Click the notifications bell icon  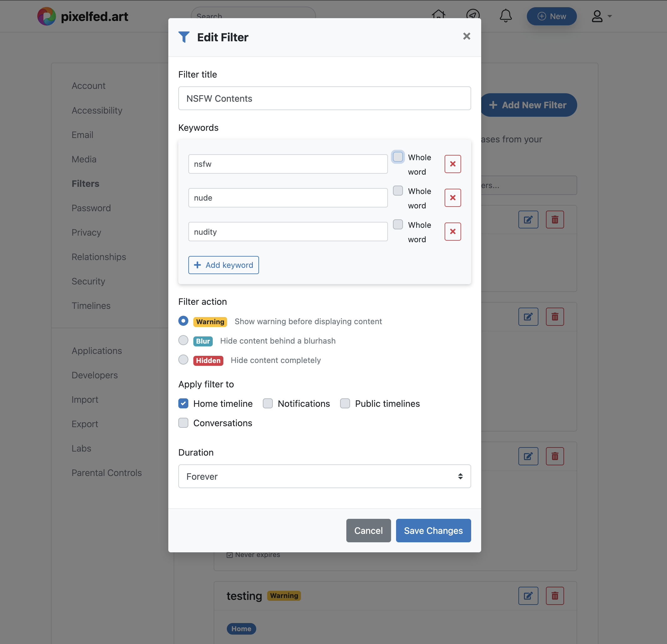[505, 16]
